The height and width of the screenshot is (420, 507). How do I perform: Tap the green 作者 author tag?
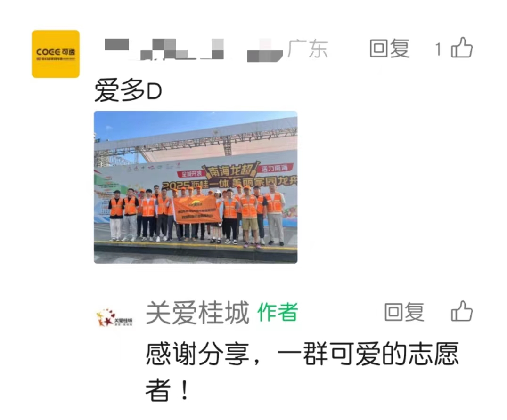(278, 312)
